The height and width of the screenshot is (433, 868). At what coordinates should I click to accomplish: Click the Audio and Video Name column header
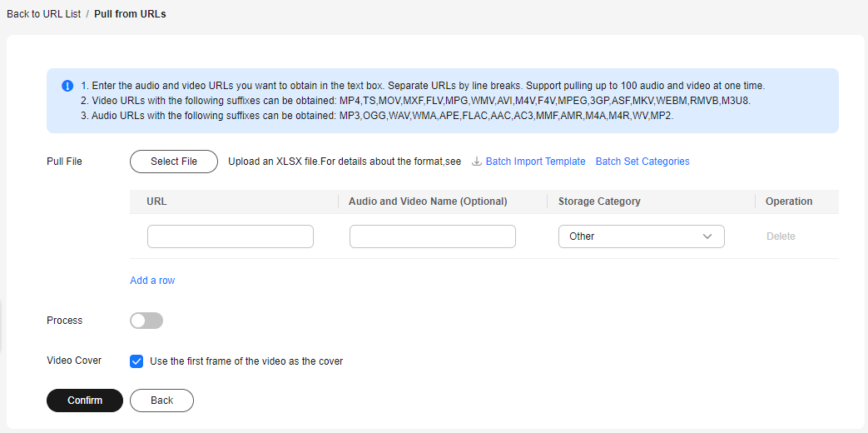tap(428, 202)
